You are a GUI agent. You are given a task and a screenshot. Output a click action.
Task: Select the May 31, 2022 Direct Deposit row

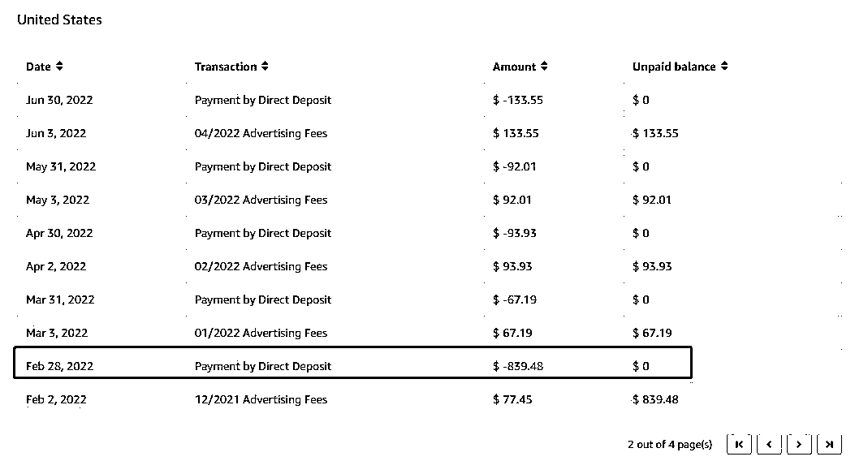coord(352,166)
